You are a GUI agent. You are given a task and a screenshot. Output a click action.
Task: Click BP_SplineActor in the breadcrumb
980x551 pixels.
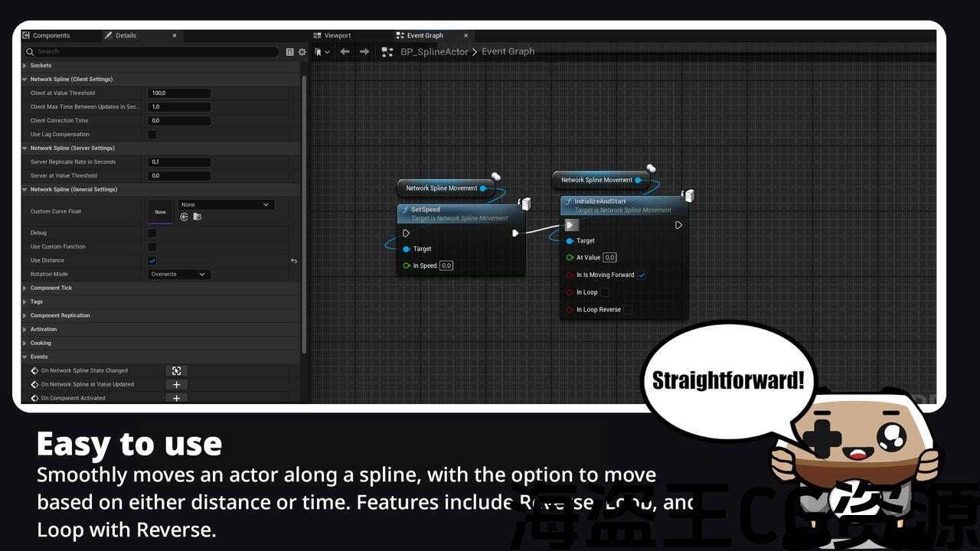point(434,52)
